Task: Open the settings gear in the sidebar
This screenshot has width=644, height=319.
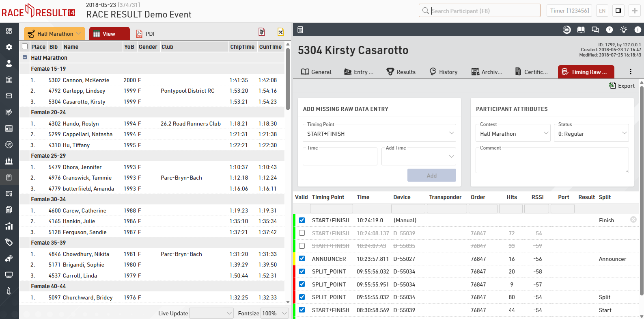Action: (x=9, y=47)
